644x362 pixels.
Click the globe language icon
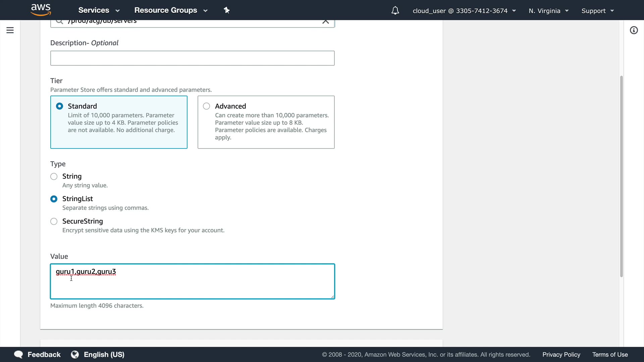[75, 354]
